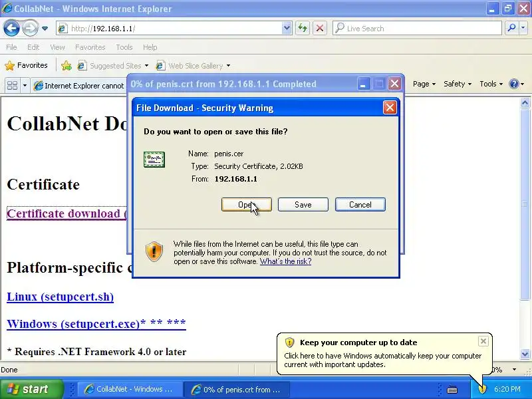This screenshot has width=532, height=399.
Task: Click into the Live Search box
Action: click(417, 29)
